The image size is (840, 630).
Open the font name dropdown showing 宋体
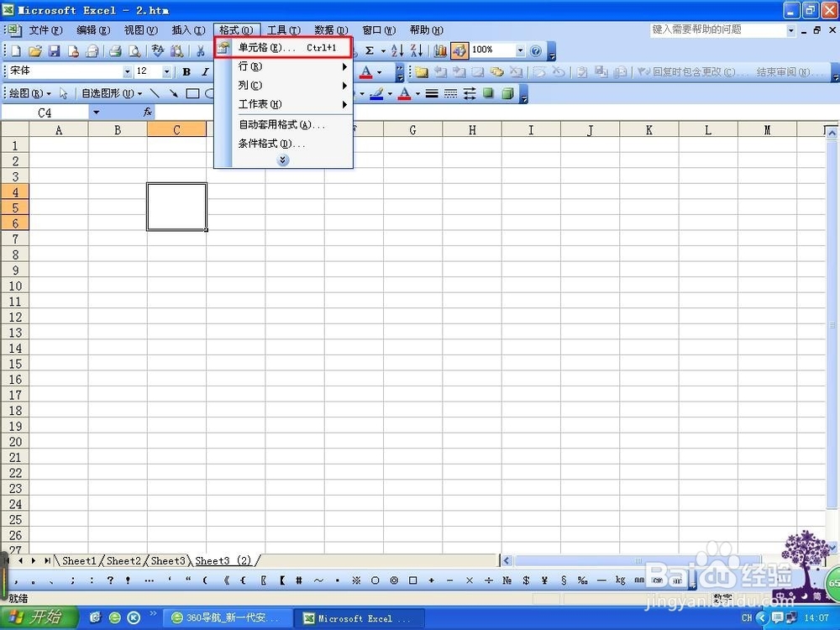pyautogui.click(x=128, y=71)
